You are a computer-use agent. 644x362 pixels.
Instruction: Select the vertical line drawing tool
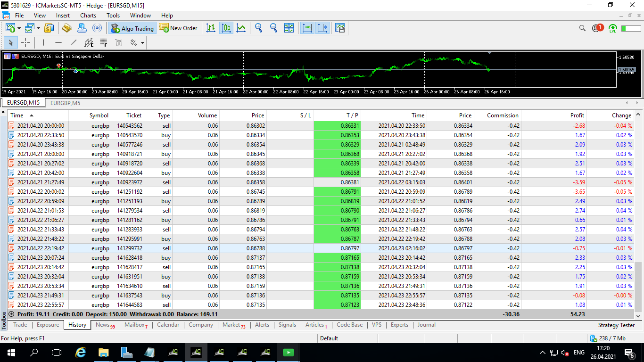tap(43, 43)
